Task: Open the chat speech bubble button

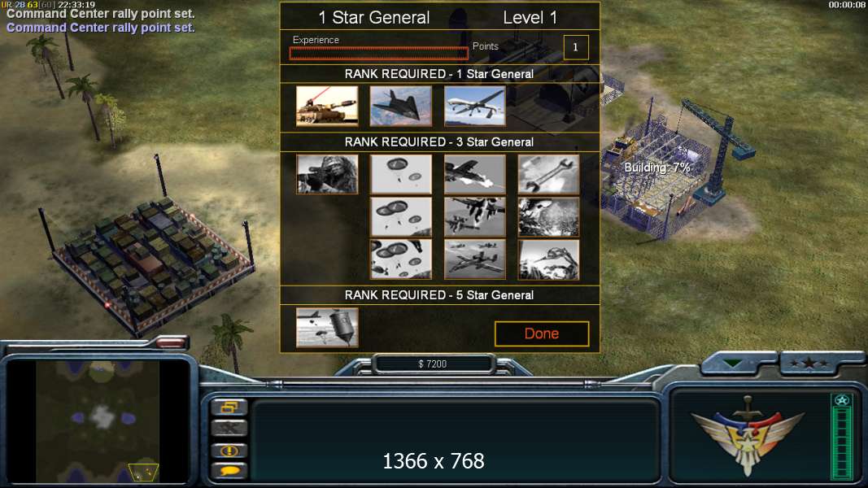Action: [229, 471]
